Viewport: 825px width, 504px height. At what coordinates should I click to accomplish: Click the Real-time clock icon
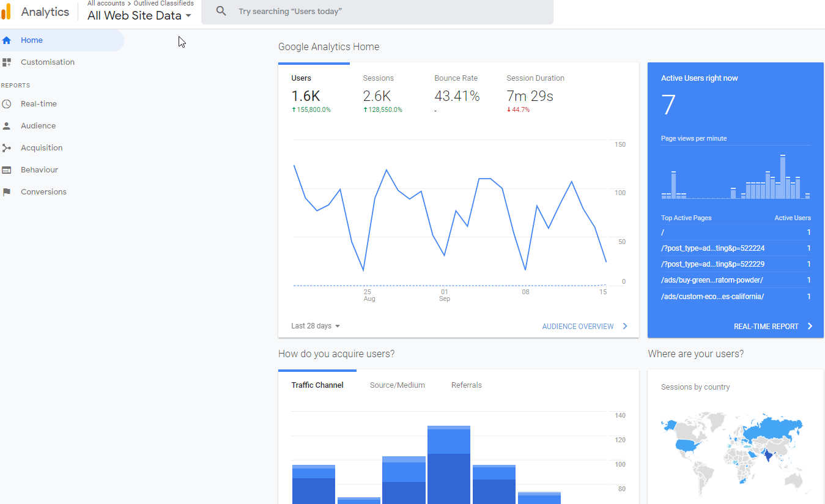(7, 104)
